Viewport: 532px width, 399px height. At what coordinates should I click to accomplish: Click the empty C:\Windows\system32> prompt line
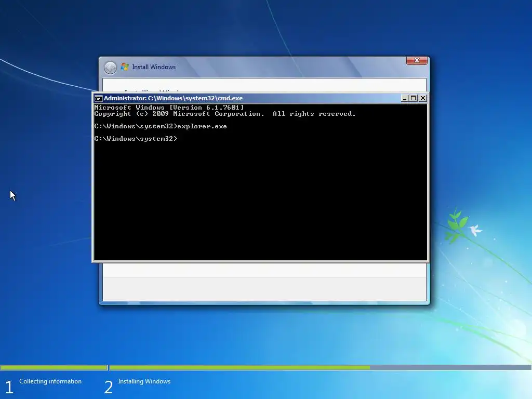point(136,138)
